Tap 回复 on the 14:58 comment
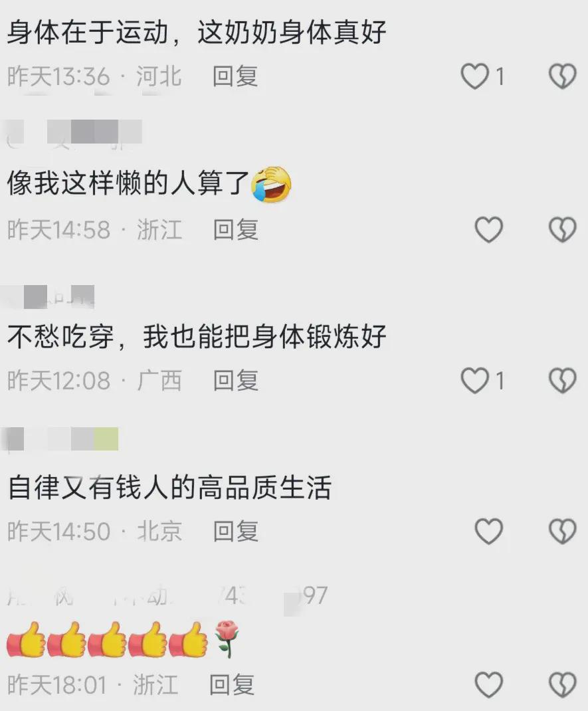 click(236, 229)
